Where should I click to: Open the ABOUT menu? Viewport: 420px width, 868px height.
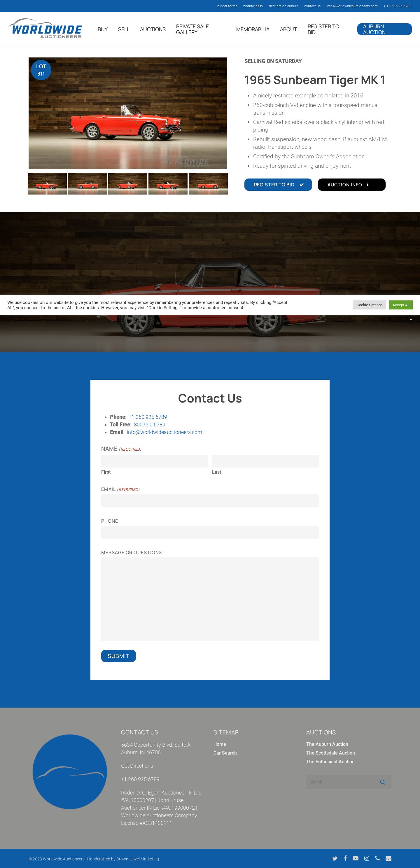(288, 29)
